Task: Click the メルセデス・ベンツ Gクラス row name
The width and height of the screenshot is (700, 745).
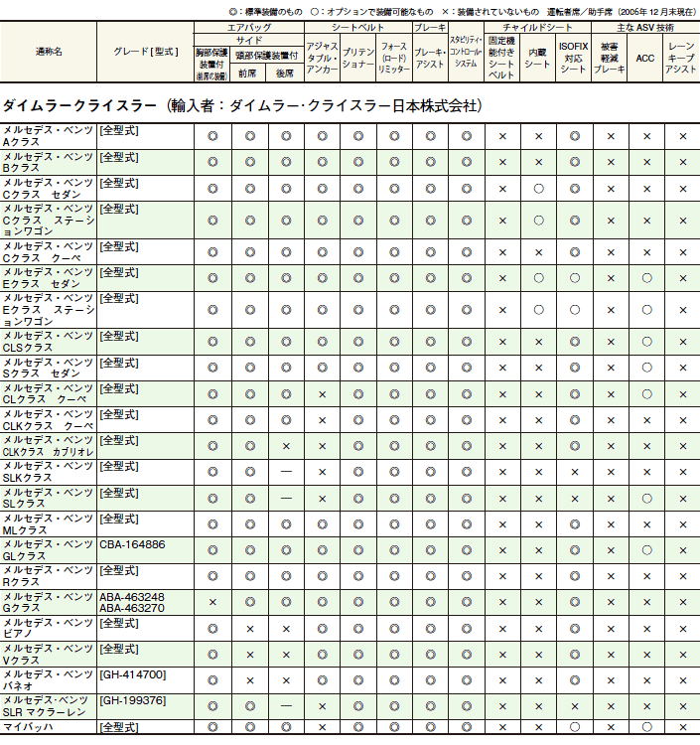Action: tap(48, 603)
